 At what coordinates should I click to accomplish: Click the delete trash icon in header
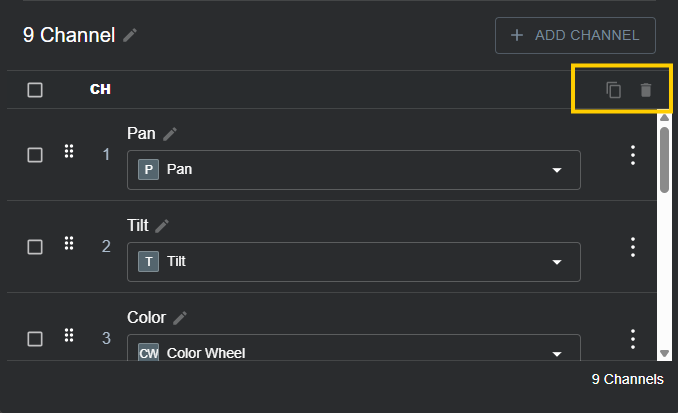646,90
